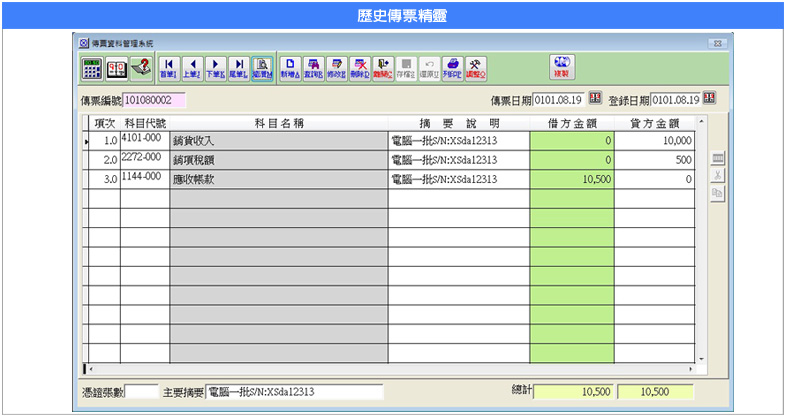
Task: Open the voucher date (傳票日期) calendar picker
Action: (x=594, y=99)
